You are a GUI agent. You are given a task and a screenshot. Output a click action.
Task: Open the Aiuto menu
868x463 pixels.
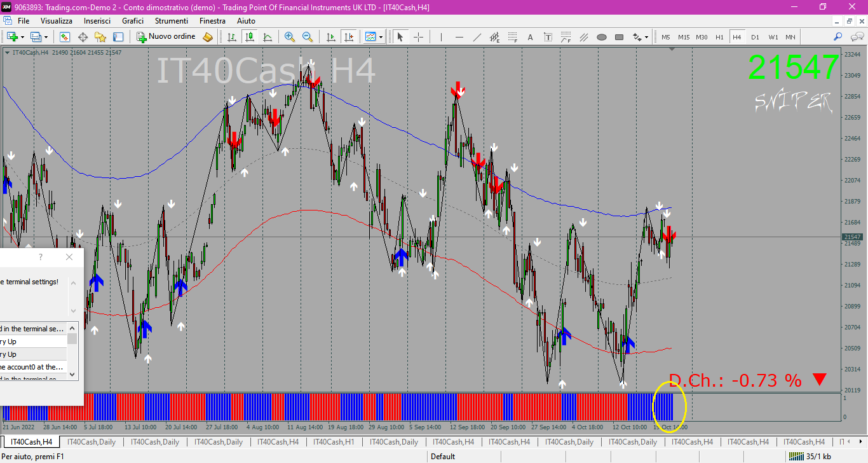point(246,21)
